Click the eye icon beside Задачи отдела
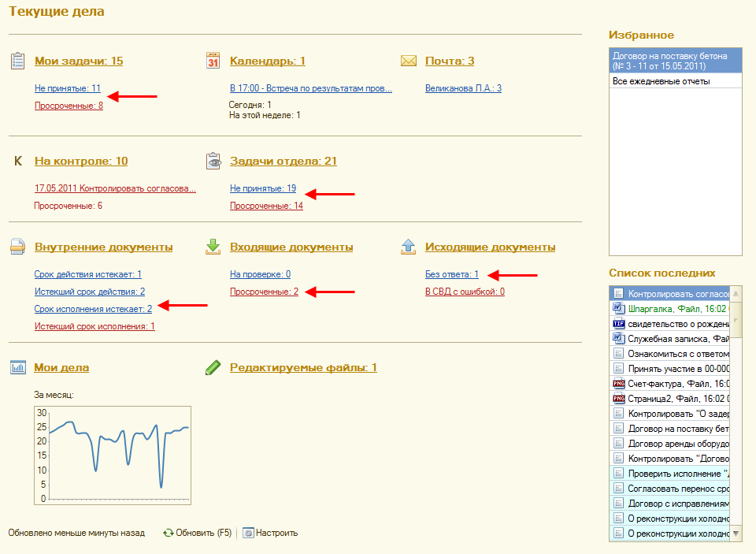This screenshot has height=554, width=756. [213, 161]
